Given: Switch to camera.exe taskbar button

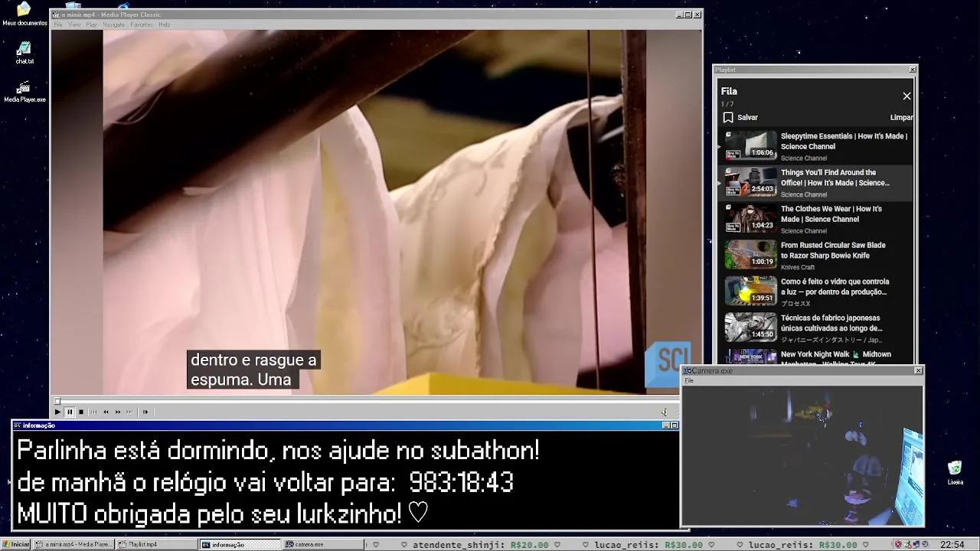Looking at the screenshot, I should pyautogui.click(x=323, y=544).
